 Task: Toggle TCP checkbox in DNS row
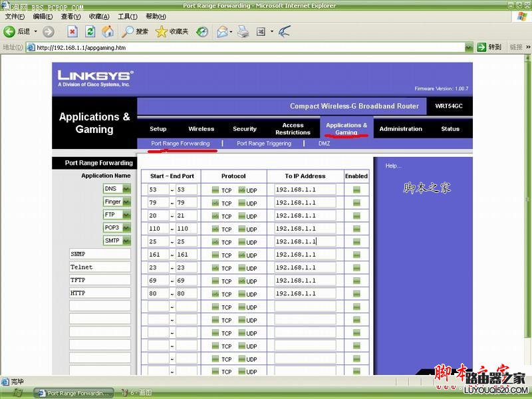pos(215,190)
